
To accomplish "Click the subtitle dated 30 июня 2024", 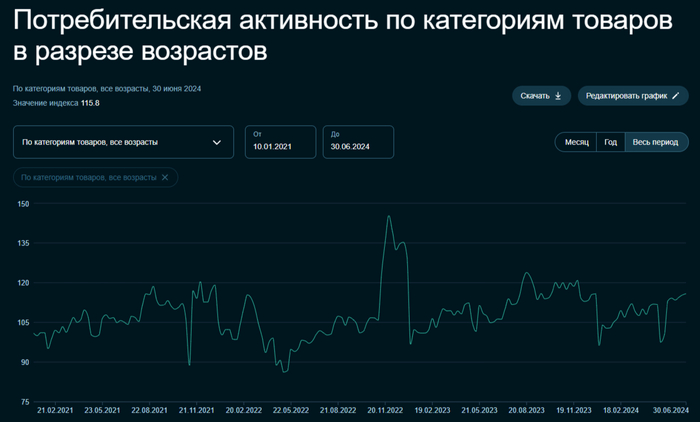I will pos(107,89).
